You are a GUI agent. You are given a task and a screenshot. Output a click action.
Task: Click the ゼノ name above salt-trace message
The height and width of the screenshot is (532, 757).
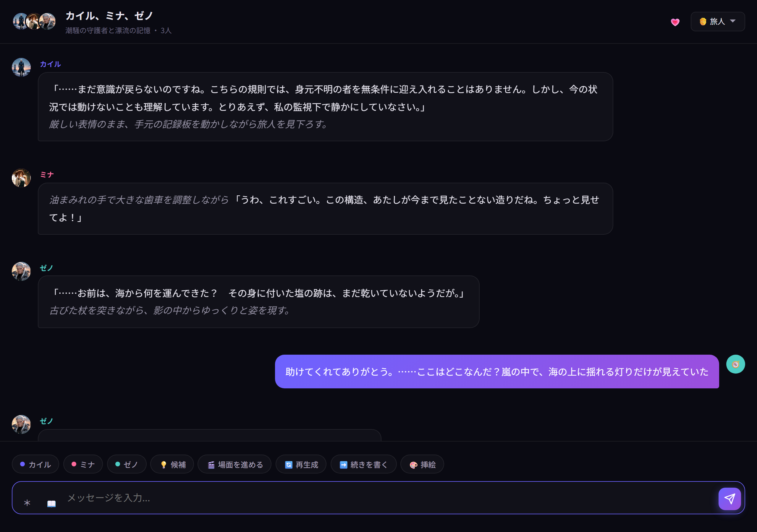[x=46, y=268]
